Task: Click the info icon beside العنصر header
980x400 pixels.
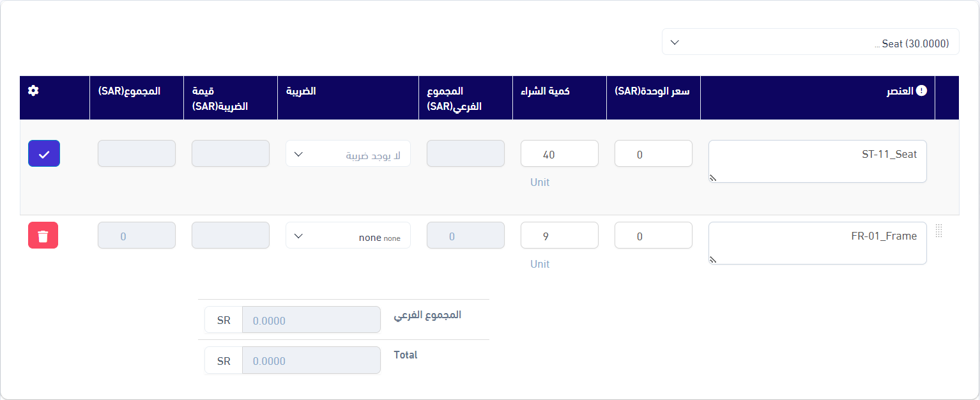Action: pyautogui.click(x=921, y=91)
